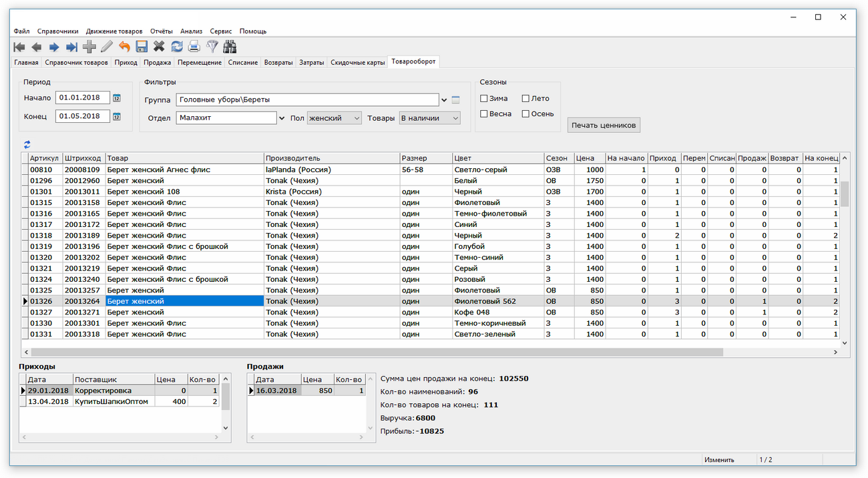Image resolution: width=868 pixels, height=478 pixels.
Task: Click the Печать ценников button
Action: pos(604,125)
